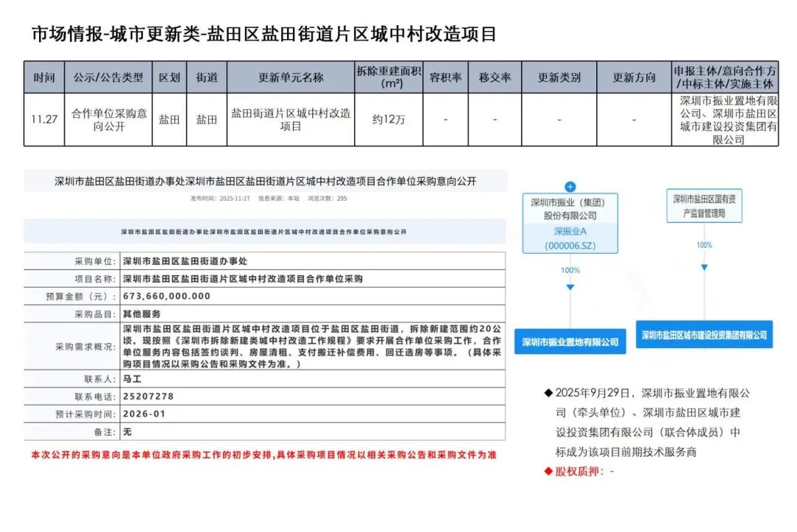The width and height of the screenshot is (797, 532).
Task: Click the red diamond bullet beside 股权质押
Action: click(548, 471)
